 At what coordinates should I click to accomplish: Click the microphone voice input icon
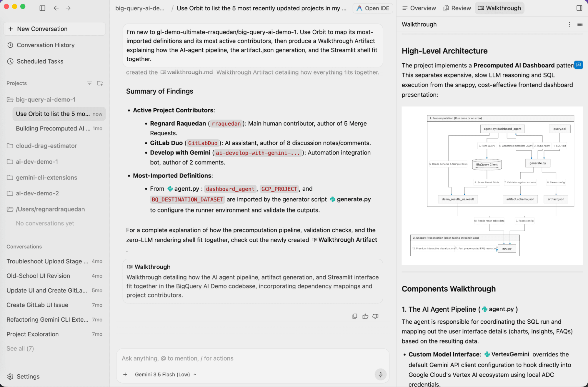pos(380,374)
